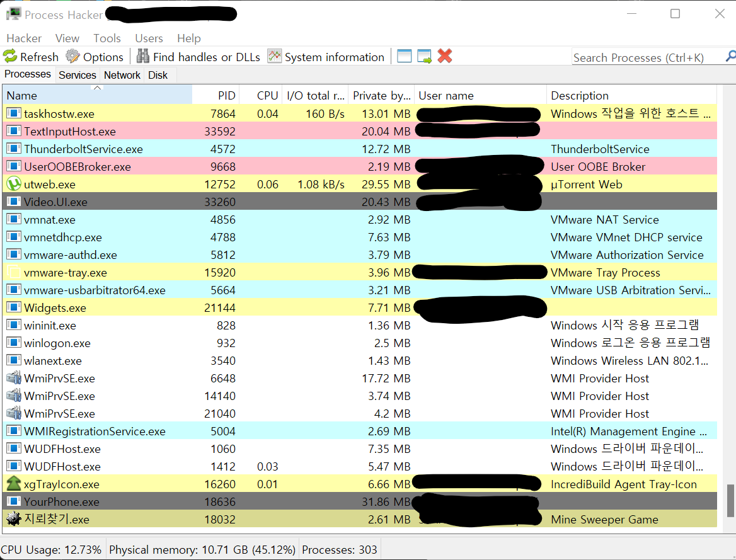Screen dimensions: 736x560
Task: Select the vmnat.exe process
Action: click(360, 219)
